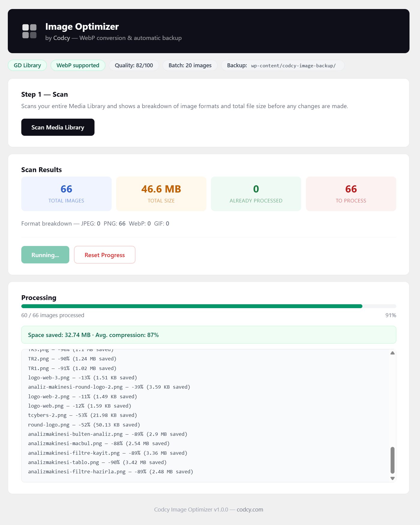The height and width of the screenshot is (525, 420).
Task: Click the round-logo.png log entry
Action: pos(84,425)
